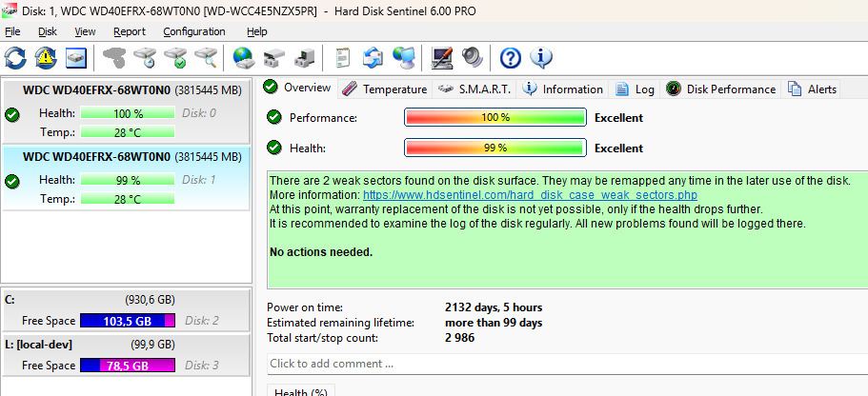The width and height of the screenshot is (868, 396).
Task: Switch to the Temperature tab
Action: pyautogui.click(x=385, y=89)
